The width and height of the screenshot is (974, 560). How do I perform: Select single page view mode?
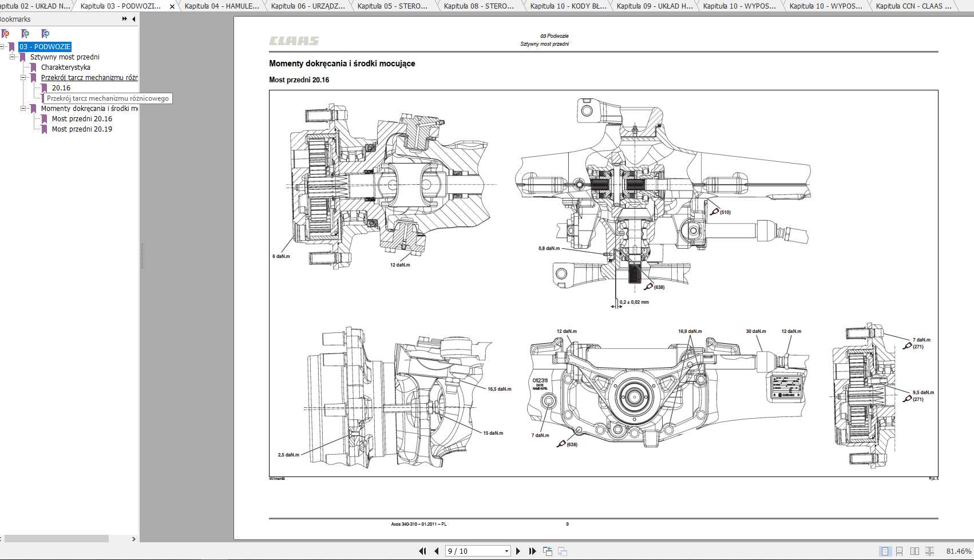(x=885, y=551)
